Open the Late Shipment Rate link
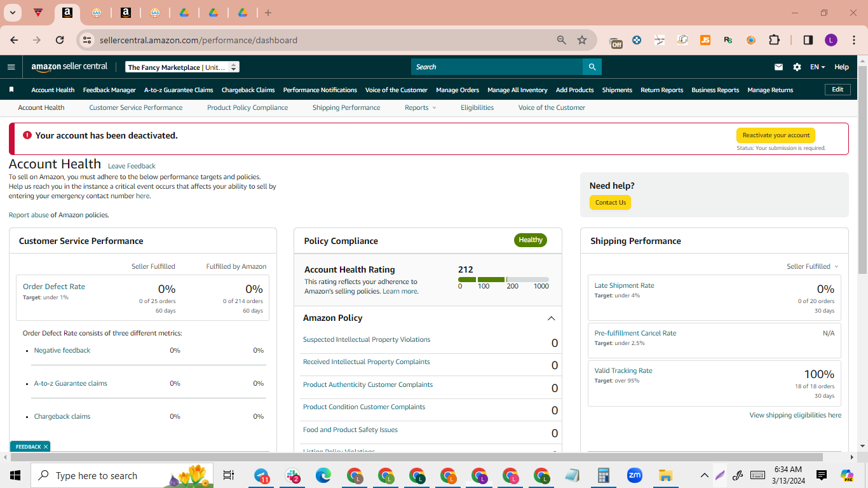 624,285
